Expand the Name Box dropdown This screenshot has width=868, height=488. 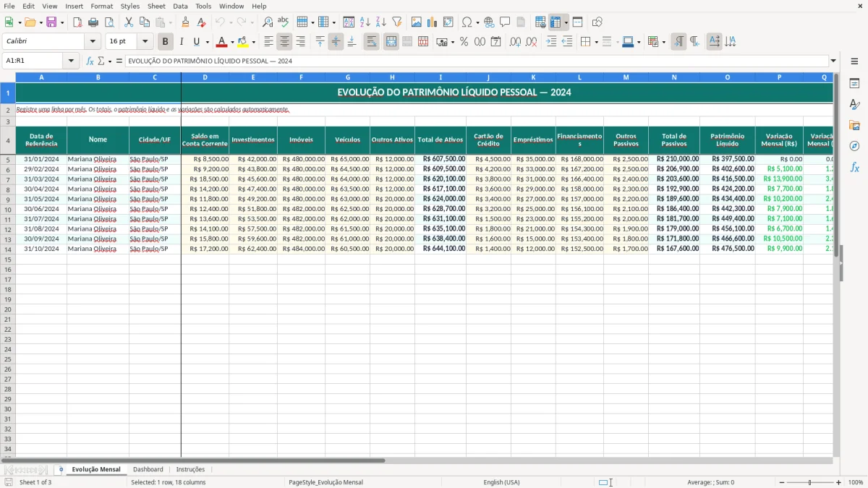click(x=71, y=61)
